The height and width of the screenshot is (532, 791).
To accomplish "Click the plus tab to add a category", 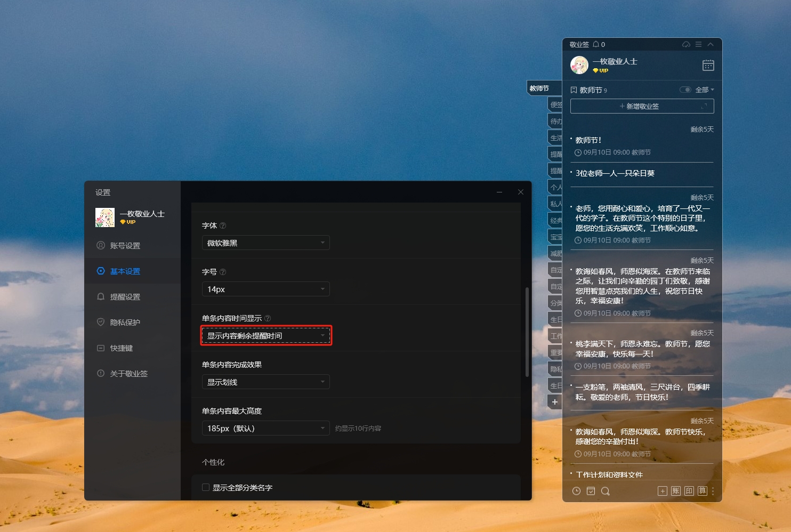I will 555,402.
